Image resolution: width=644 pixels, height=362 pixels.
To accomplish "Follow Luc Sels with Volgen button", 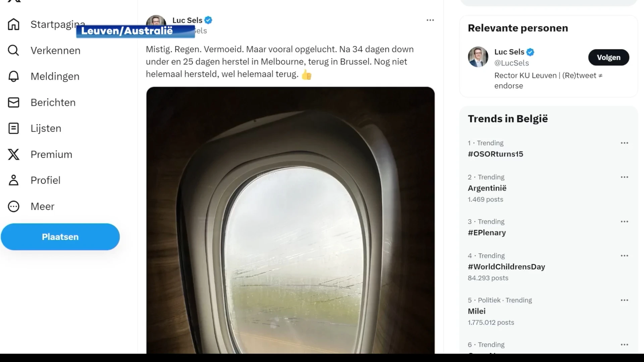I will [x=608, y=57].
